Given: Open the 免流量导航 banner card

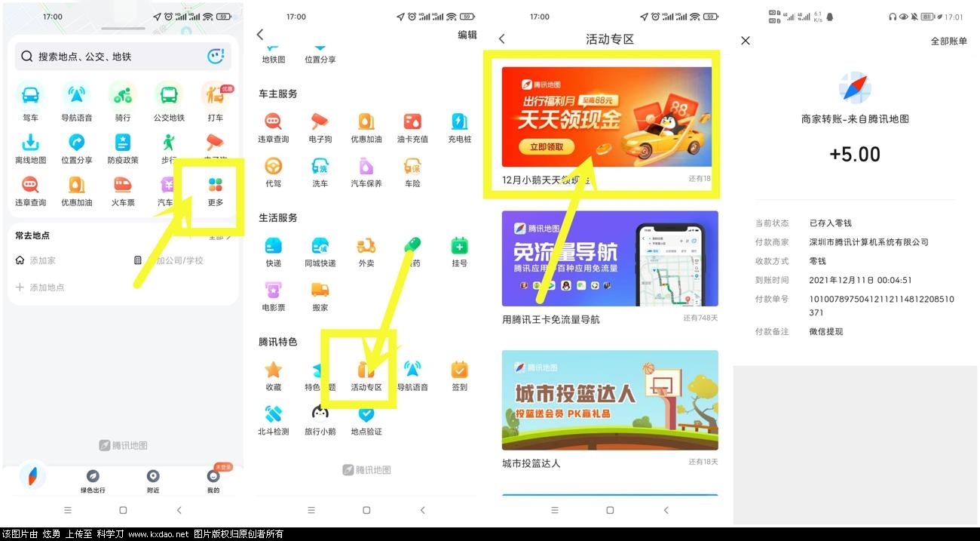Looking at the screenshot, I should [610, 258].
